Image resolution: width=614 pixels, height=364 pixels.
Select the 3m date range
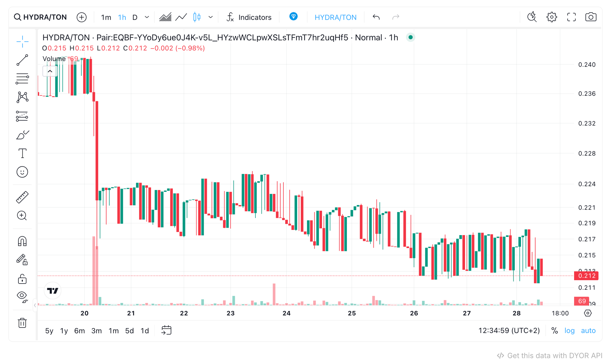coord(96,331)
